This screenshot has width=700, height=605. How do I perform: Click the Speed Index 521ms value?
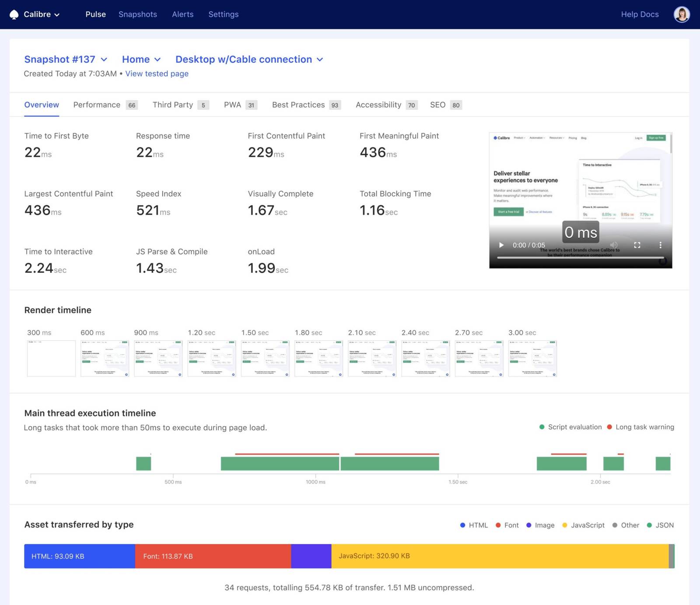tap(153, 210)
